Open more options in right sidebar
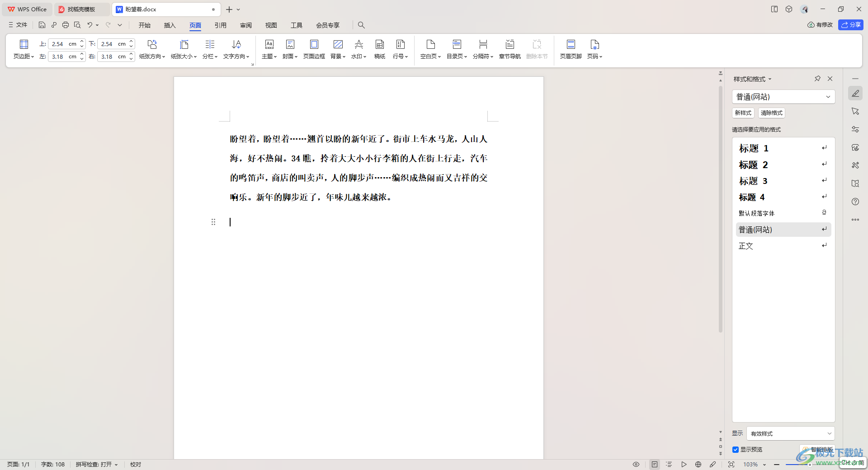Image resolution: width=868 pixels, height=470 pixels. coord(855,220)
